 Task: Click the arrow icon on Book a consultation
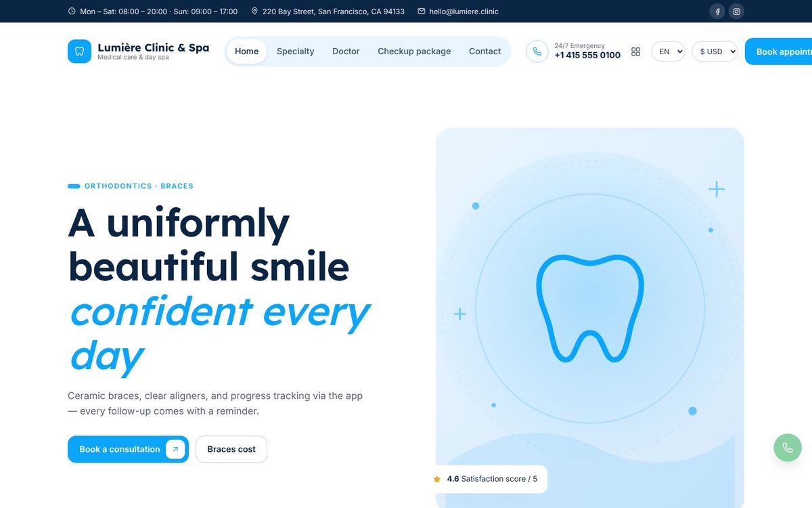tap(175, 449)
